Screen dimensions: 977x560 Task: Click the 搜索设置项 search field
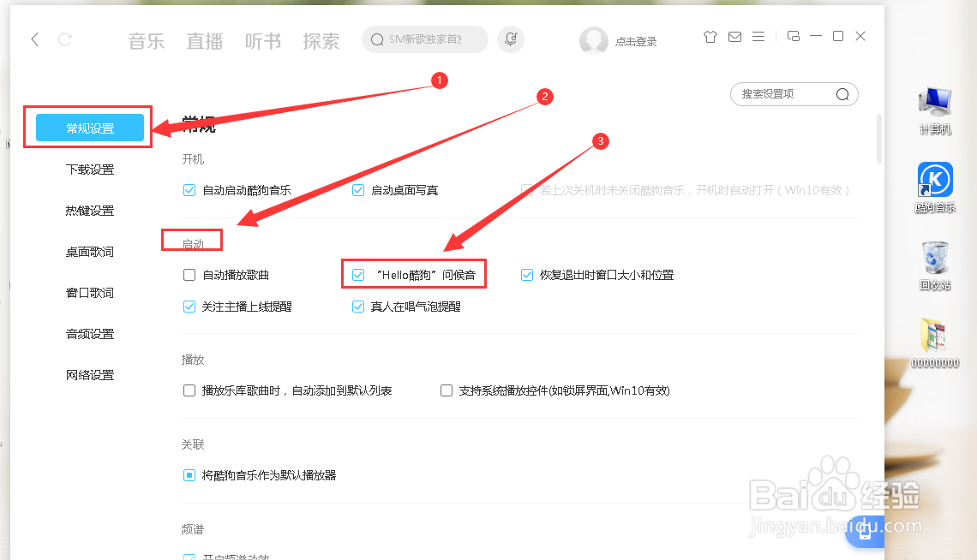coord(794,94)
